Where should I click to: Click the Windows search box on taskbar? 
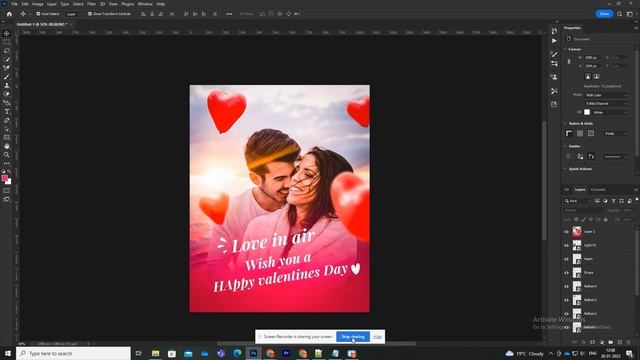click(x=73, y=353)
